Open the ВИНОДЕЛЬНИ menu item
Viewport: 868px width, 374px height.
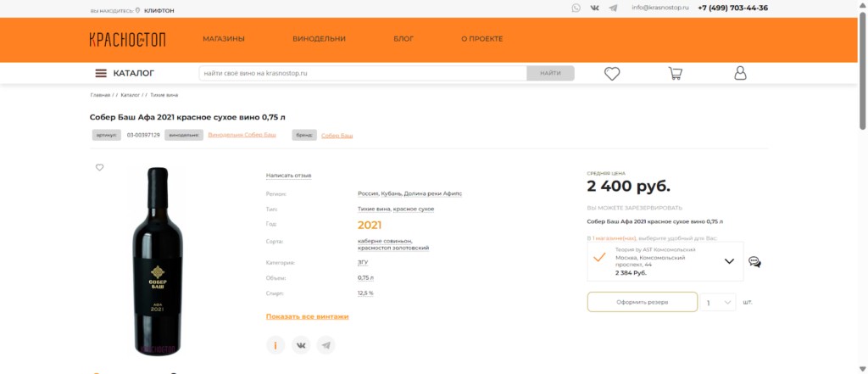coord(319,39)
